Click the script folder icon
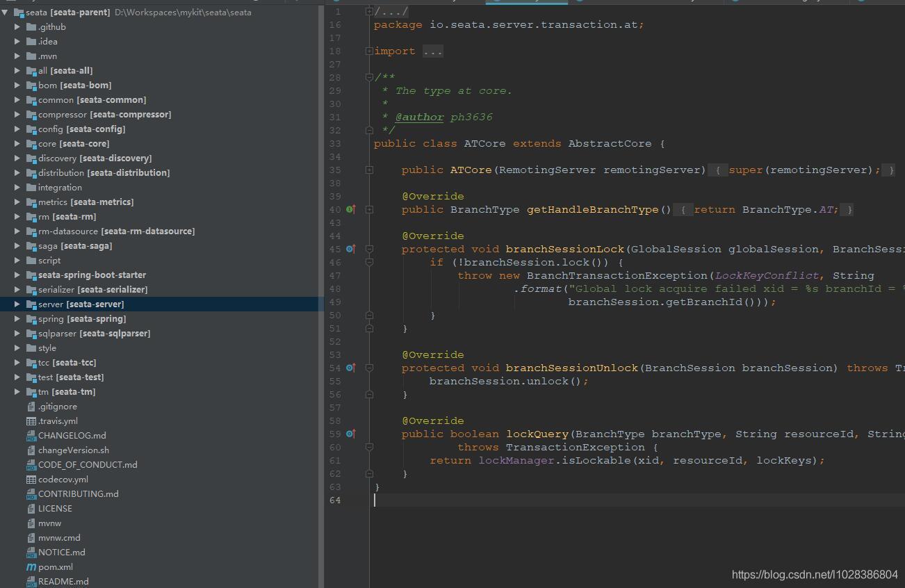The width and height of the screenshot is (905, 588). tap(31, 260)
